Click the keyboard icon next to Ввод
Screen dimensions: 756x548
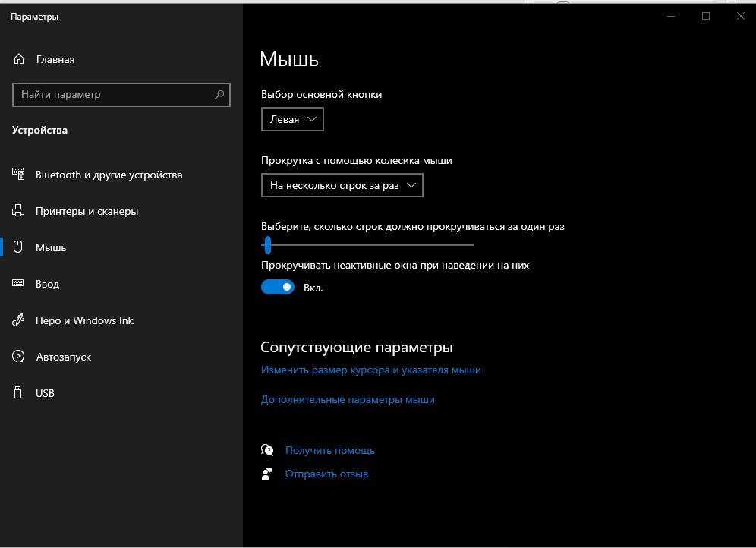tap(19, 284)
